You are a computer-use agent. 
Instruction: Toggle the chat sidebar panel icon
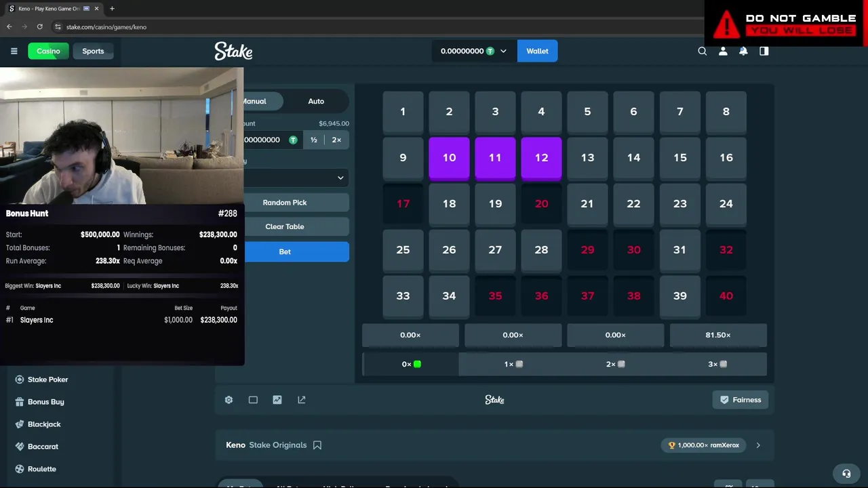[x=764, y=51]
